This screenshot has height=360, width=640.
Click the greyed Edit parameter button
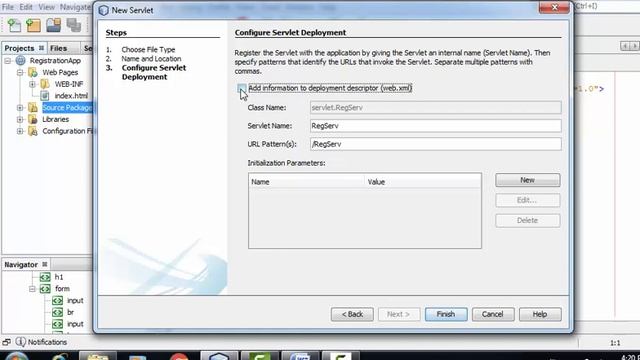pos(527,200)
